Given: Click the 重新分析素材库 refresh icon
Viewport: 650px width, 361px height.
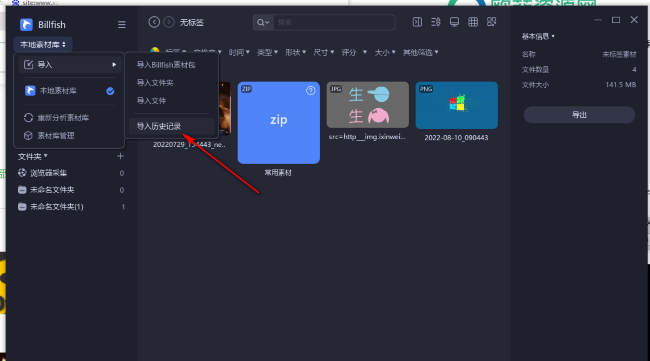Looking at the screenshot, I should pyautogui.click(x=28, y=118).
